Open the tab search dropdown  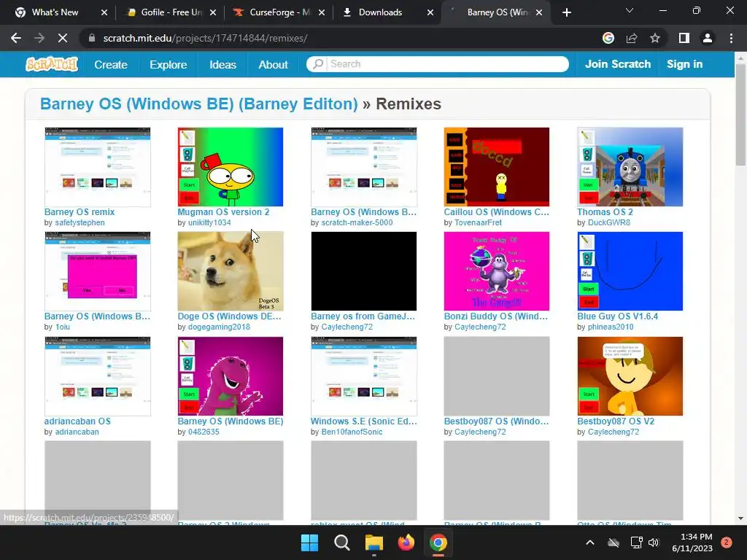[x=630, y=10]
